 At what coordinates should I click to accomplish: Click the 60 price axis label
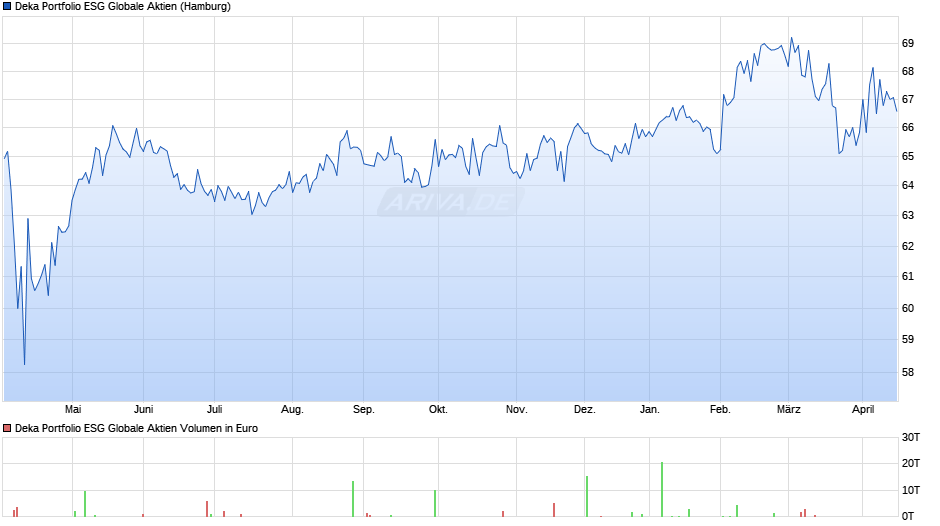click(908, 308)
